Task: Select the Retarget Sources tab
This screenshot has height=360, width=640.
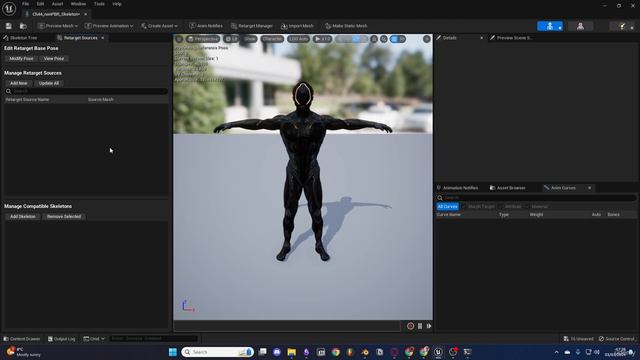Action: pos(80,38)
